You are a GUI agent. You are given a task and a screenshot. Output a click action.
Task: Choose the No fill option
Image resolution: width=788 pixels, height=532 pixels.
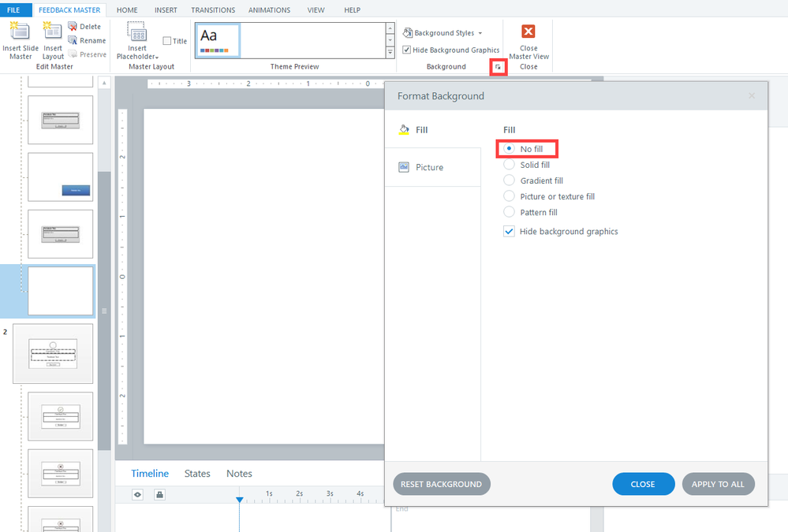(509, 149)
